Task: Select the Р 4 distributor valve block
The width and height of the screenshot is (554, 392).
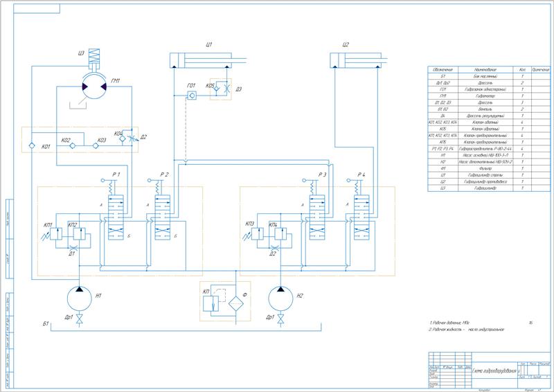Action: tap(361, 217)
